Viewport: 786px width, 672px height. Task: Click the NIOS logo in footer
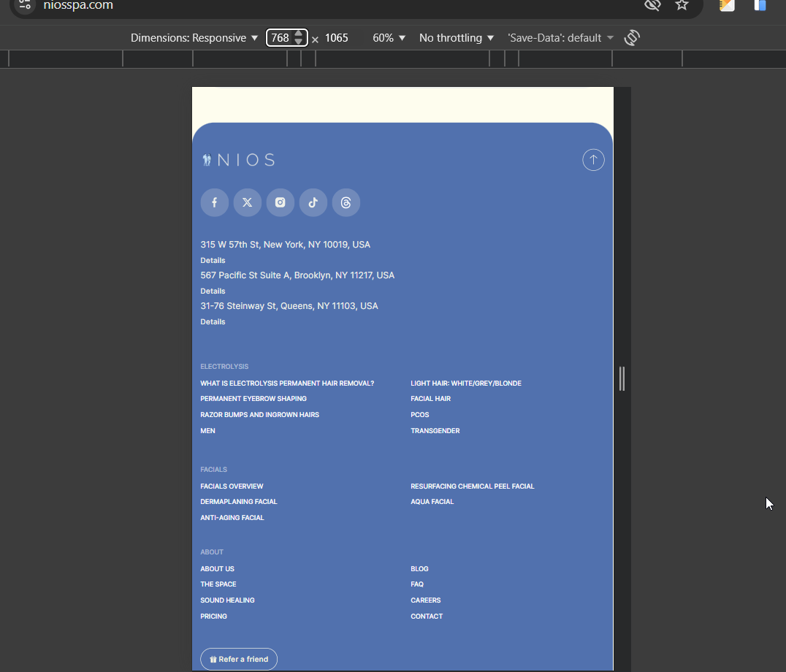pos(239,160)
